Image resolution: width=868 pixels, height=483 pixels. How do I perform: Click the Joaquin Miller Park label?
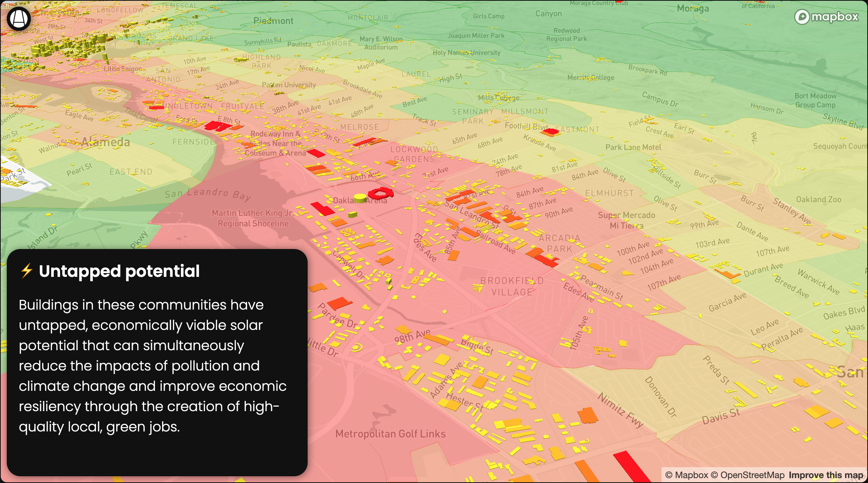pyautogui.click(x=476, y=36)
